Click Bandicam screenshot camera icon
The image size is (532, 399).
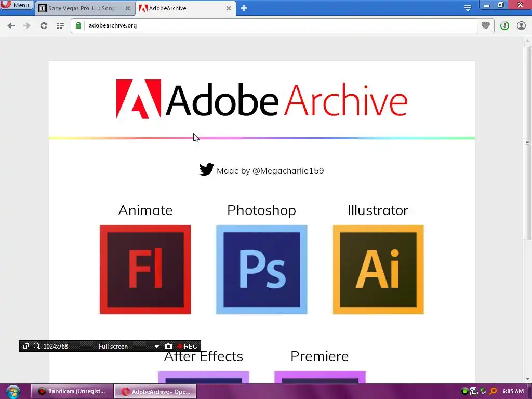coord(168,346)
